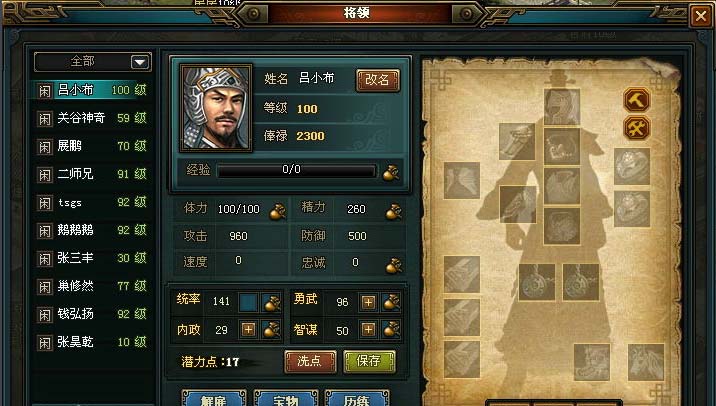Add a point to 内政 with plus
716x406 pixels.
tap(248, 329)
